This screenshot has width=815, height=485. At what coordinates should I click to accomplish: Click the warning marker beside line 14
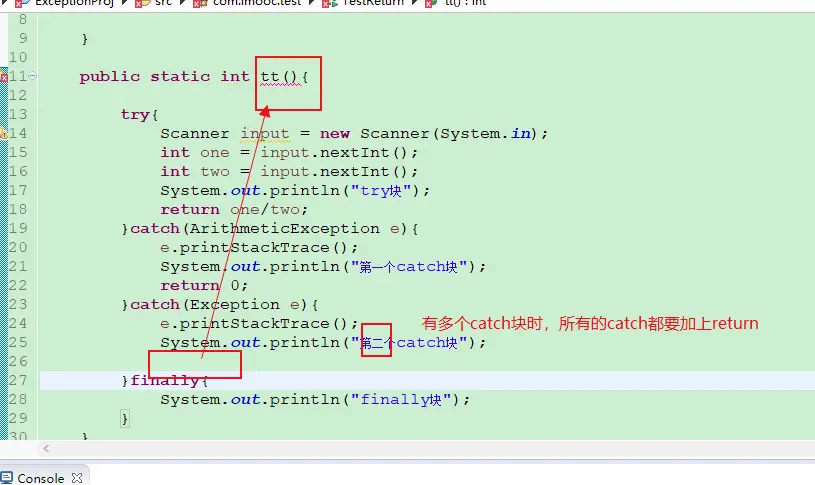[3, 133]
